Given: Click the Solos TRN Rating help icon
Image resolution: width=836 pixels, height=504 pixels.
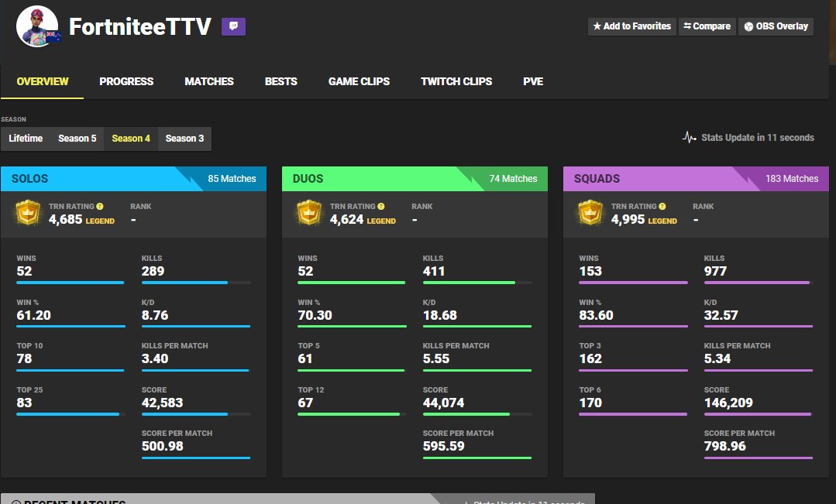Looking at the screenshot, I should tap(100, 206).
